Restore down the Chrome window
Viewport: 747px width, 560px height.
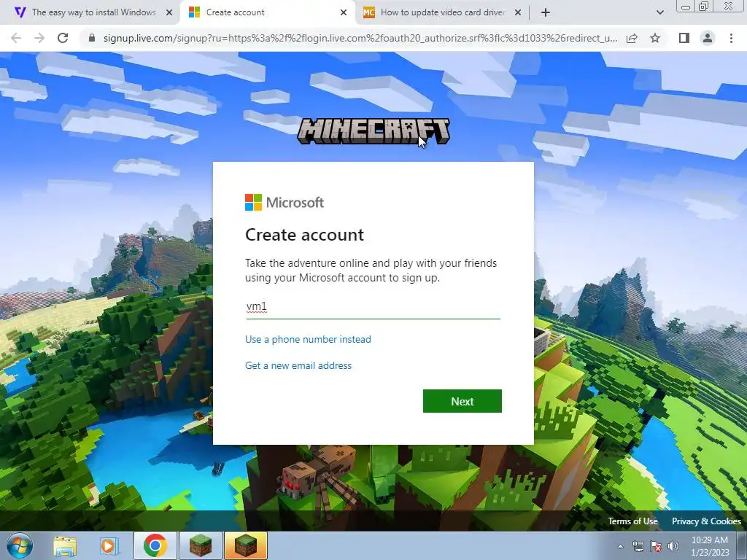pos(704,6)
